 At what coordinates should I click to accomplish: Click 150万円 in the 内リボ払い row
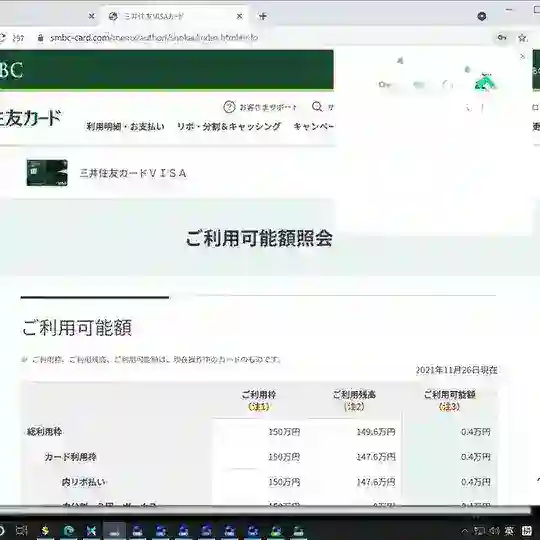click(284, 482)
